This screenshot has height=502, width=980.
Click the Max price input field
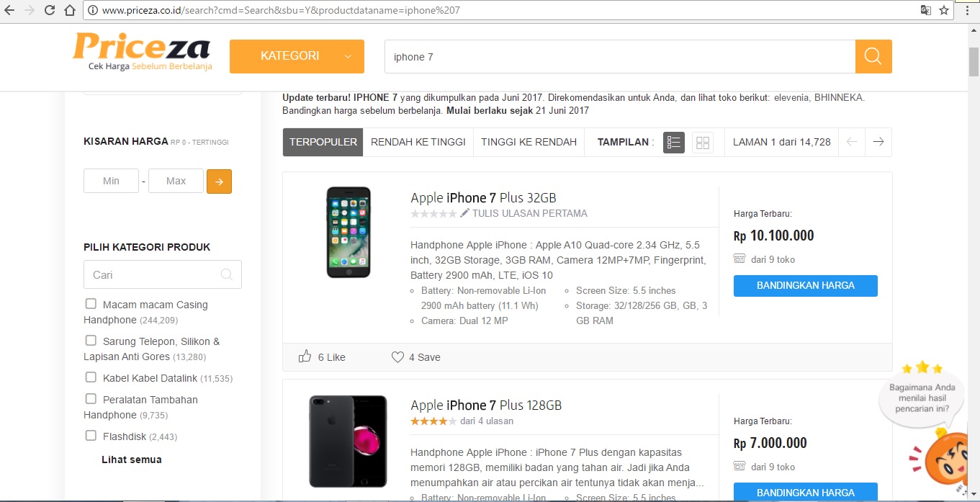176,181
